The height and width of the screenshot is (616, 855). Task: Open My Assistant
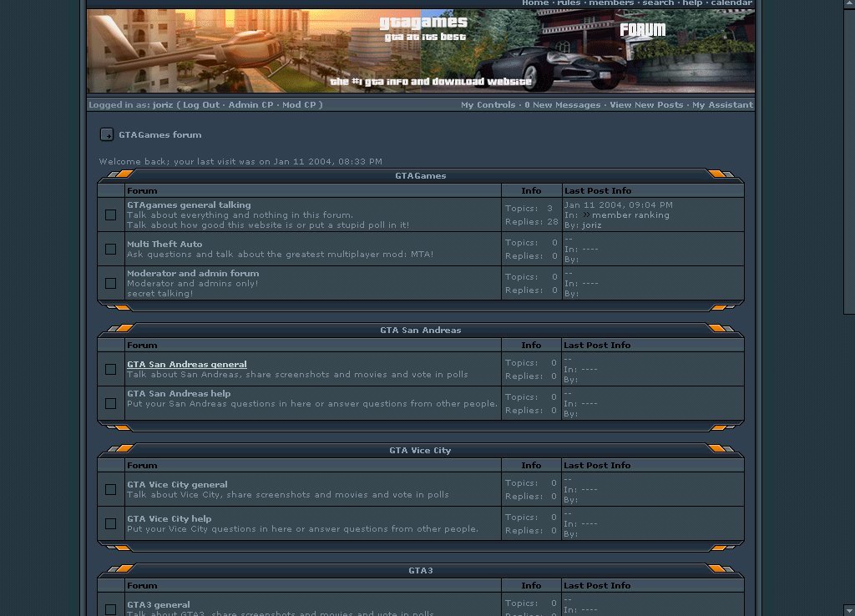click(x=722, y=104)
